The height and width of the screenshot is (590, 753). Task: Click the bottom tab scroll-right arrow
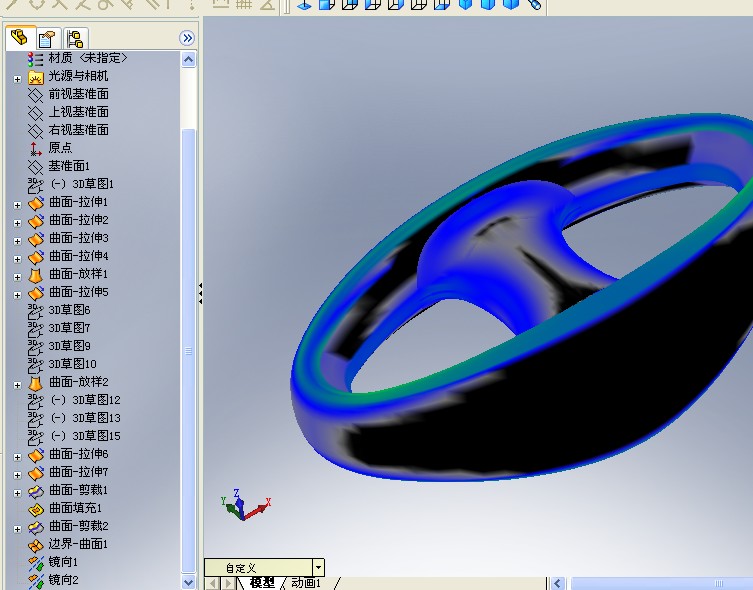point(229,584)
